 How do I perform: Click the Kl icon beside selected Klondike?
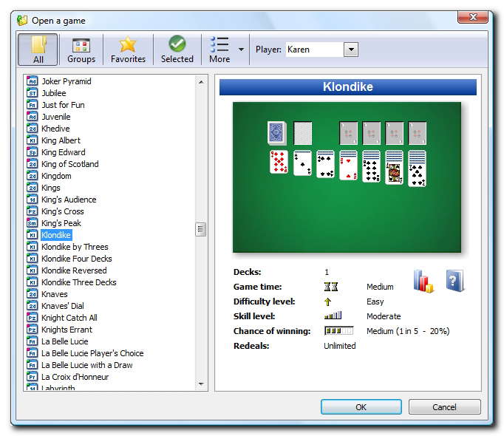32,235
